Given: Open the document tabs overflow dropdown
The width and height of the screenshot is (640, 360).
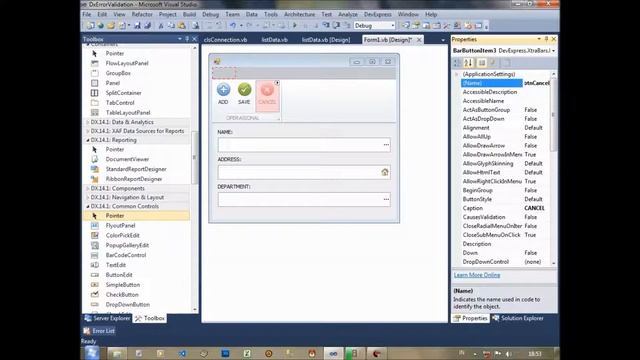Looking at the screenshot, I should pyautogui.click(x=443, y=40).
